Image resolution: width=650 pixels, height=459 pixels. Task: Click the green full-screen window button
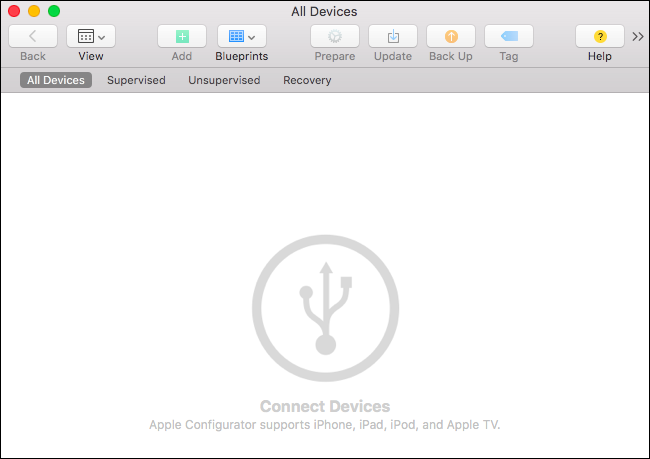(x=54, y=11)
